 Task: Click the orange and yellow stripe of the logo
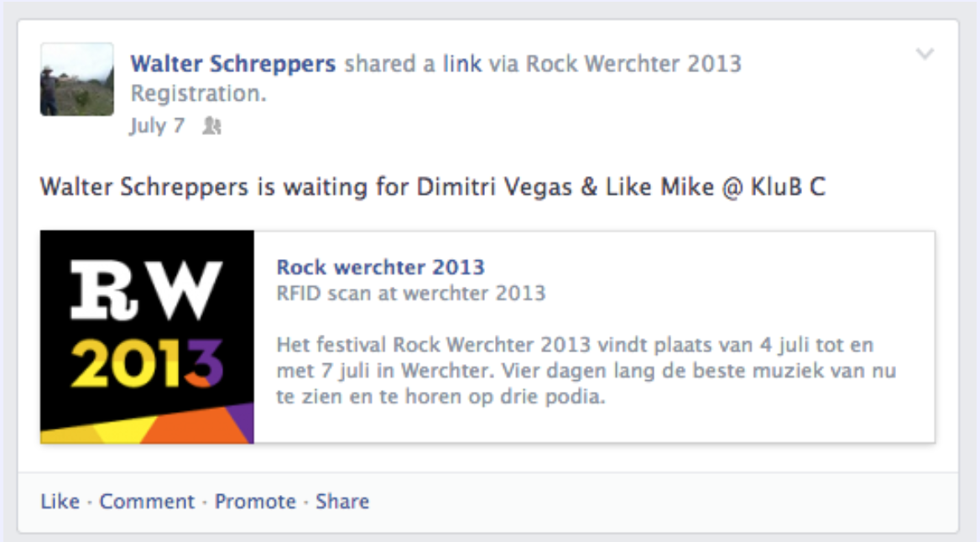tap(147, 425)
